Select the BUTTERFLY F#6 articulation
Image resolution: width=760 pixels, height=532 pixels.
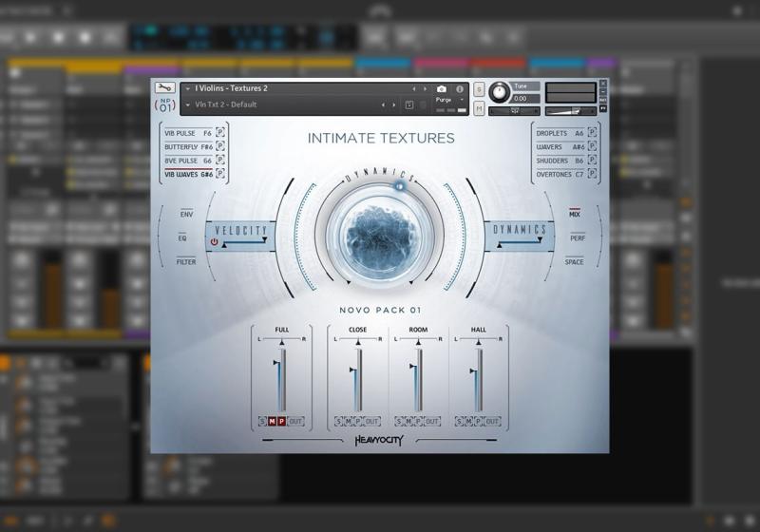(x=188, y=146)
